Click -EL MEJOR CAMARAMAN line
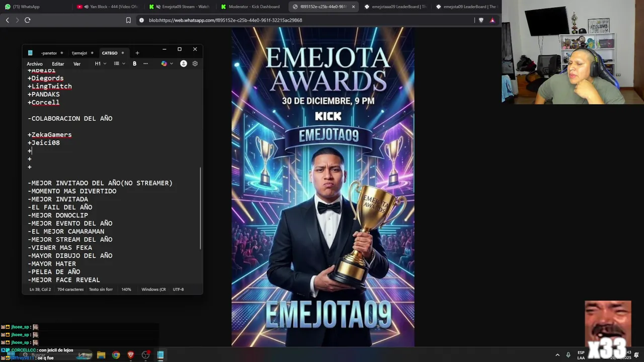The height and width of the screenshot is (362, 644). (66, 231)
